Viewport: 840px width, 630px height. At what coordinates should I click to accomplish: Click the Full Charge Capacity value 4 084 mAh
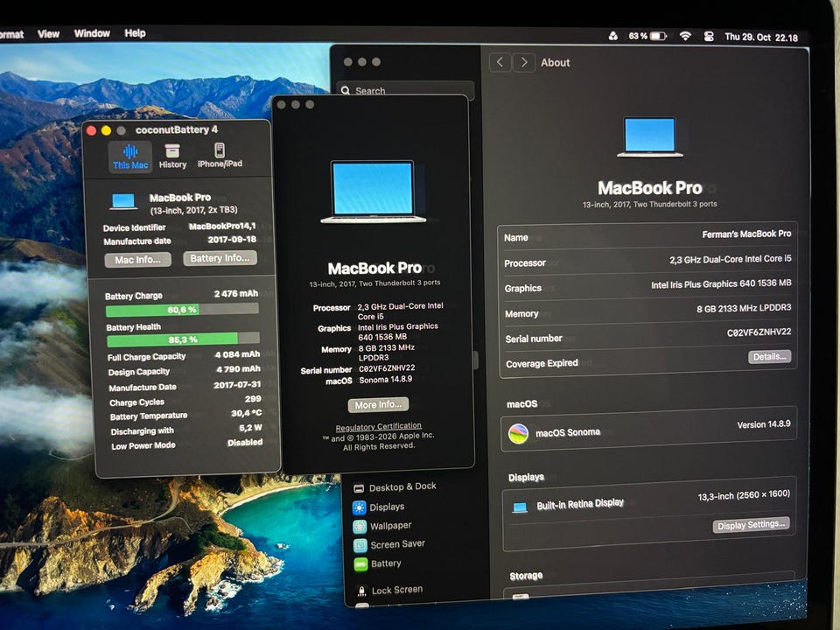237,354
